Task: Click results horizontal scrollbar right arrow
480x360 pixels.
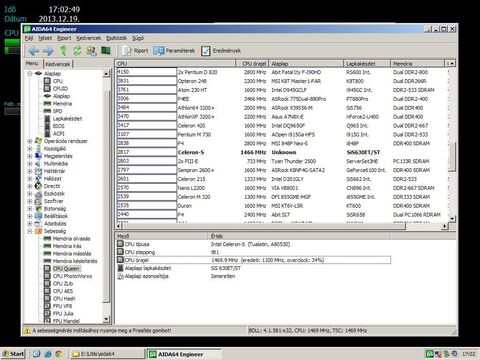Action: pyautogui.click(x=445, y=226)
